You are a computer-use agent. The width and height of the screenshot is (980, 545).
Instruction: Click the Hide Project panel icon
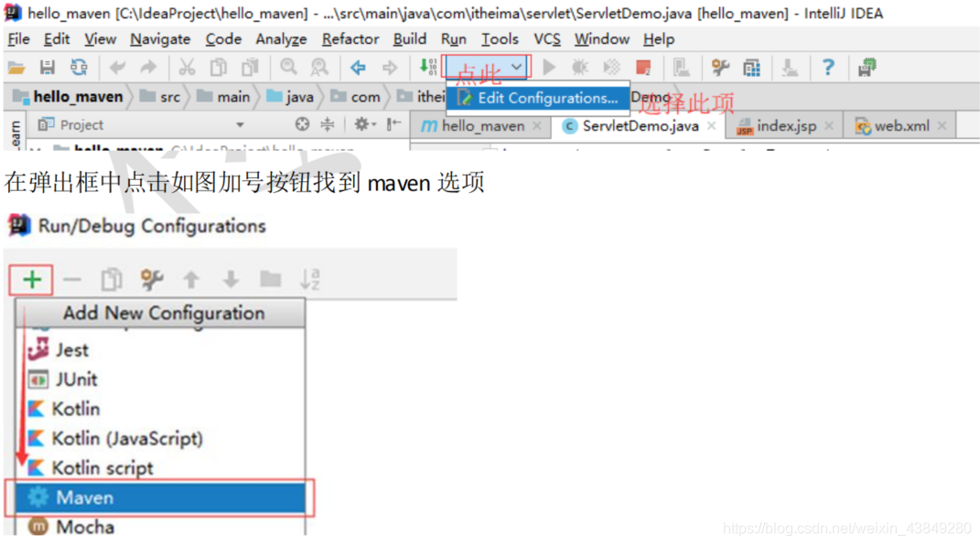393,125
